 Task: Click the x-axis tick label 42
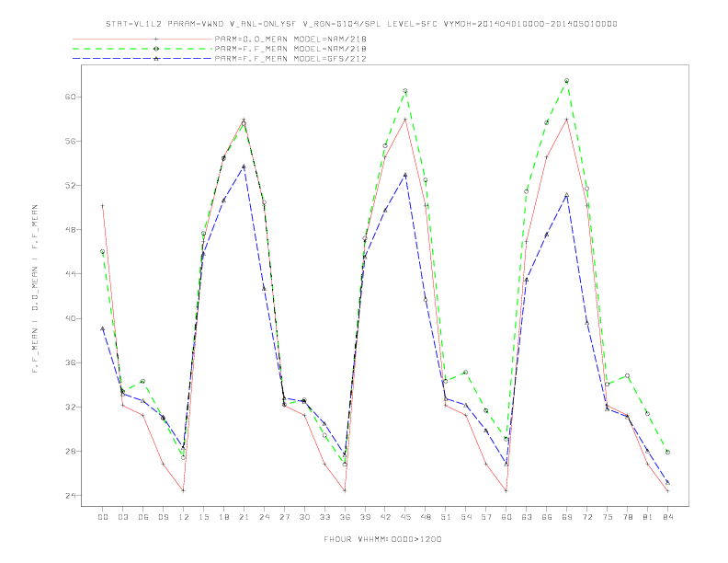point(385,517)
